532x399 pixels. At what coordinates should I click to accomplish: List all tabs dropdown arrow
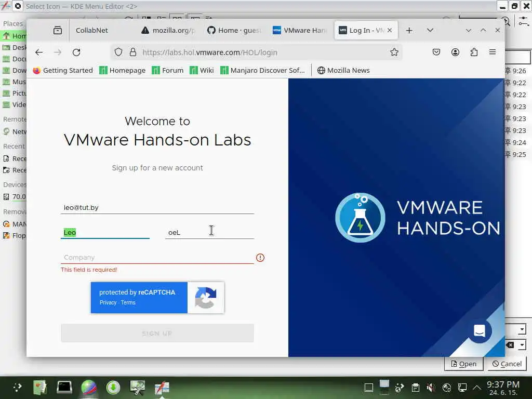(x=430, y=31)
